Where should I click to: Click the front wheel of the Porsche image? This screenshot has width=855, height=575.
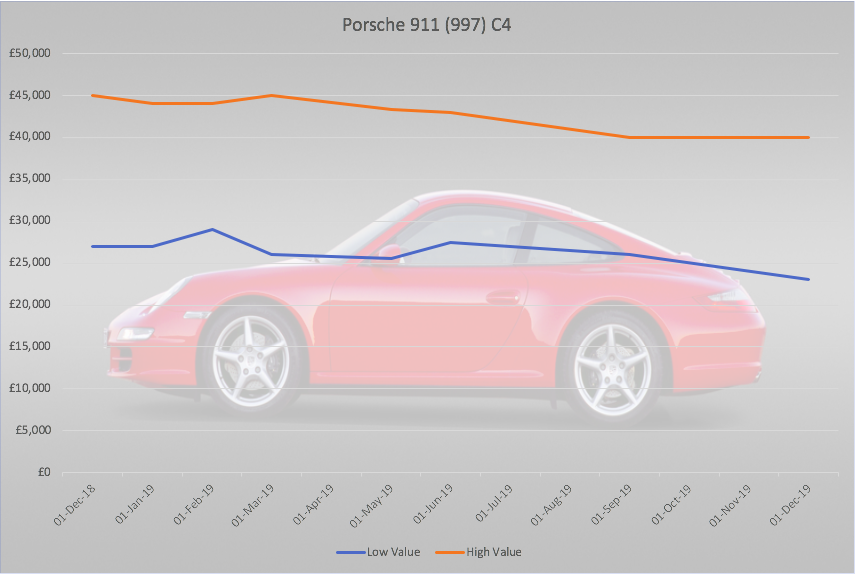pyautogui.click(x=250, y=362)
